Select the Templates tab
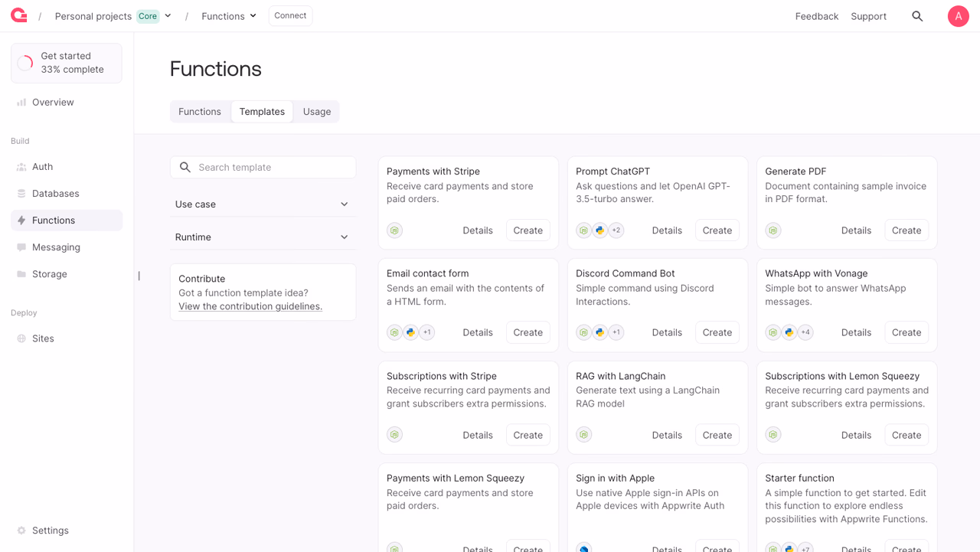Image resolution: width=980 pixels, height=552 pixels. point(262,112)
